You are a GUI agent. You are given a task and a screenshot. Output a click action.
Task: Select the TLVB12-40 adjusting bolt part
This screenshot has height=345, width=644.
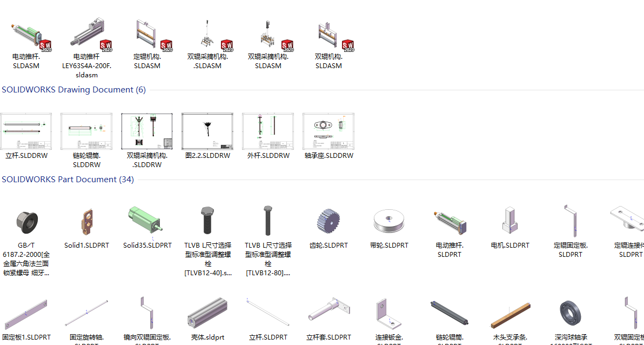click(207, 221)
